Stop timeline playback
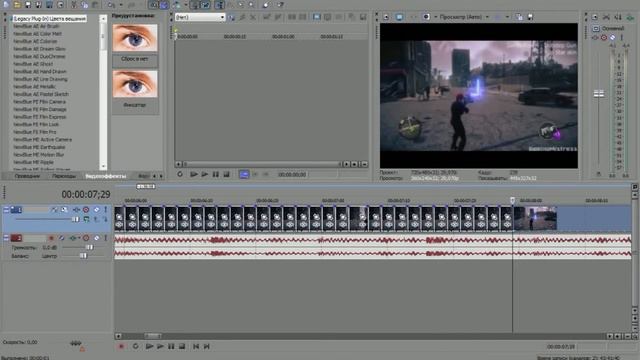The image size is (640, 360). click(182, 346)
